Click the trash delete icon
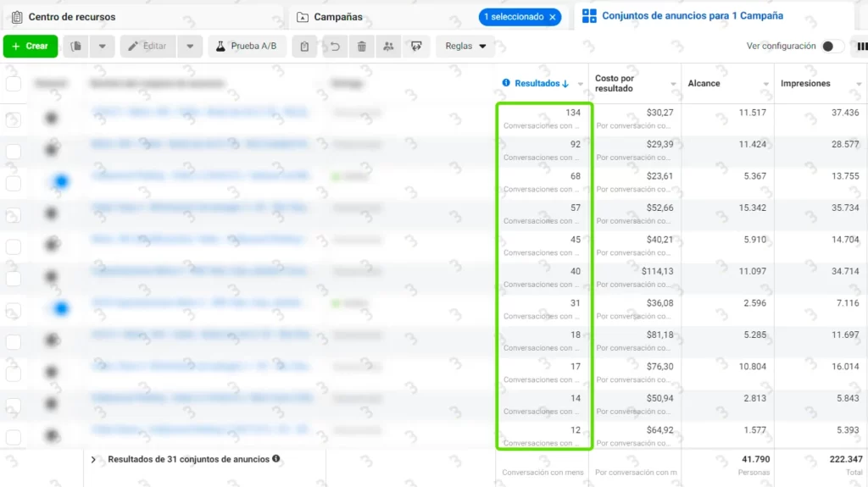This screenshot has height=487, width=868. 362,47
